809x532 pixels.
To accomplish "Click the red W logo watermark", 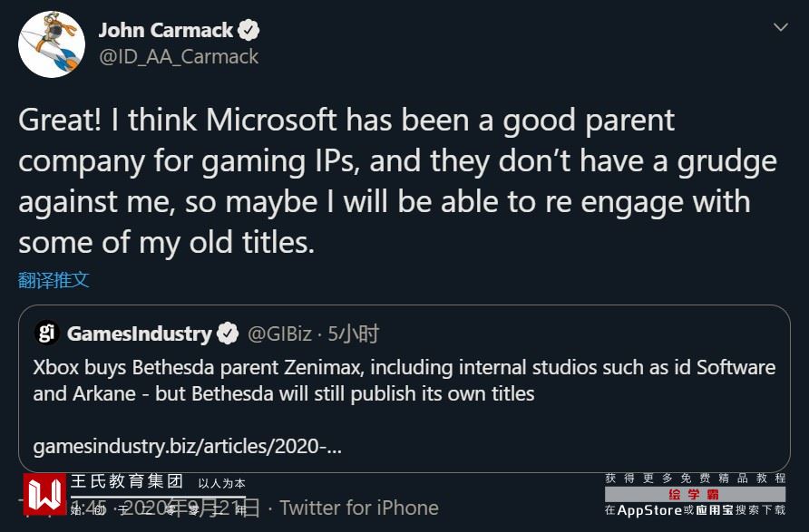I will (45, 495).
